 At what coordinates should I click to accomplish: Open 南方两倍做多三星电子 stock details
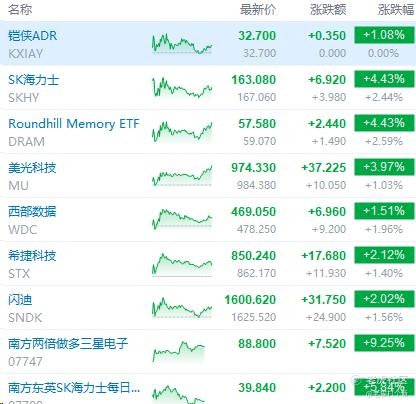tap(68, 344)
